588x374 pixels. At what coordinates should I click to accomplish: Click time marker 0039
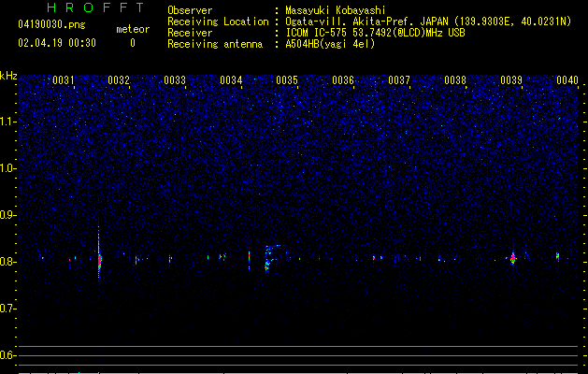tap(511, 80)
